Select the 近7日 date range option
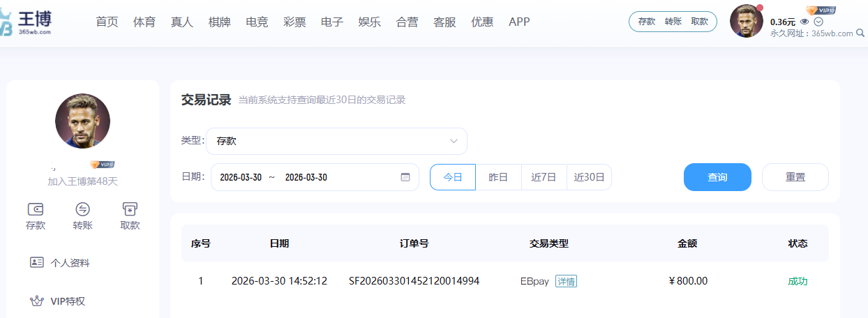This screenshot has width=868, height=318. click(544, 177)
